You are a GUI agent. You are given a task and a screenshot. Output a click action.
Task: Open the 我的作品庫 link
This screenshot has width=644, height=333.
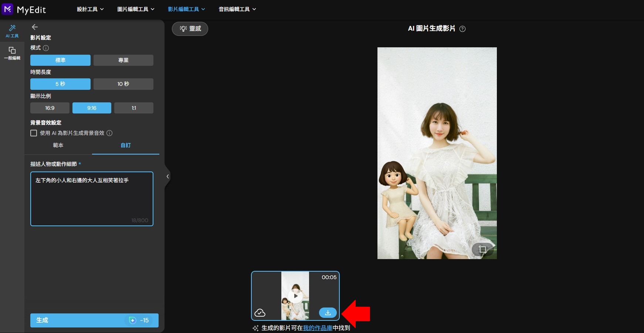[x=317, y=327]
